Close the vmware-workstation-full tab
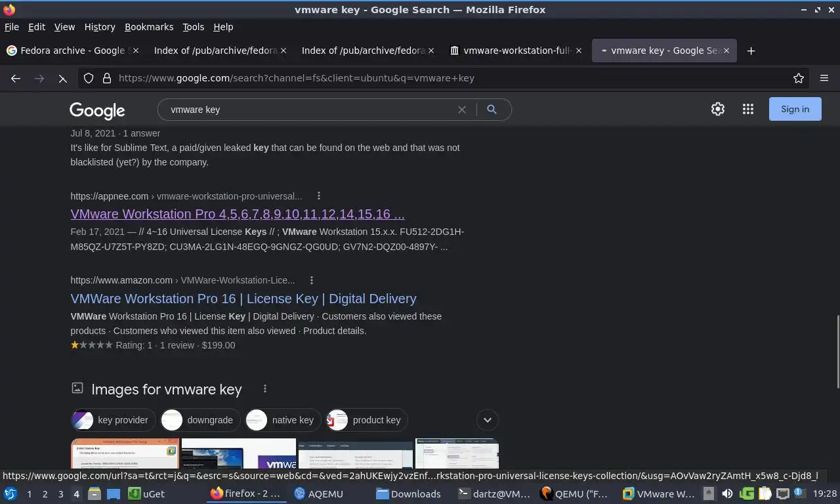The height and width of the screenshot is (504, 840). point(578,51)
